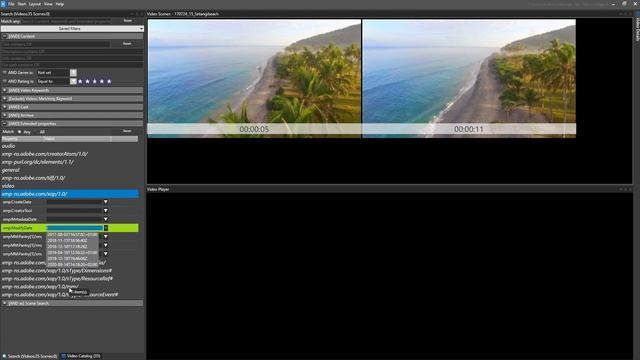The height and width of the screenshot is (360, 640).
Task: Choose the 2020-09 date option in list
Action: point(72,264)
